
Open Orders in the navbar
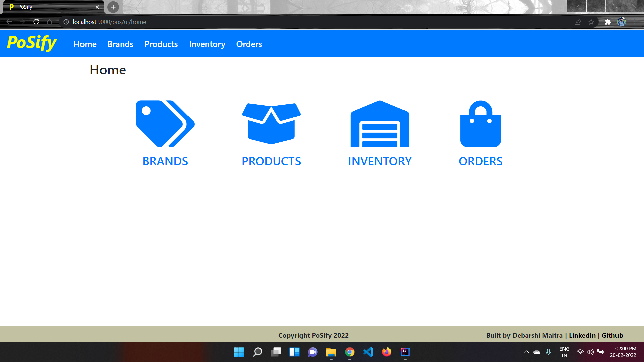tap(249, 44)
